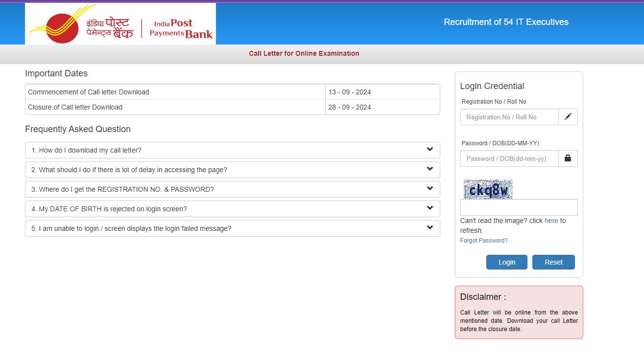This screenshot has height=359, width=644.
Task: Click the chevron on FAQ 3 row
Action: pyautogui.click(x=430, y=188)
